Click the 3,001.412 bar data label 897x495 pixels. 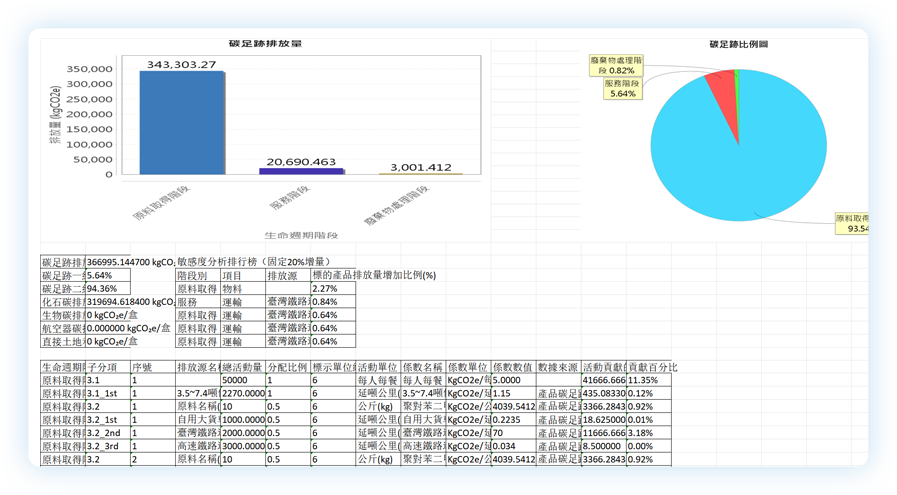click(x=420, y=167)
